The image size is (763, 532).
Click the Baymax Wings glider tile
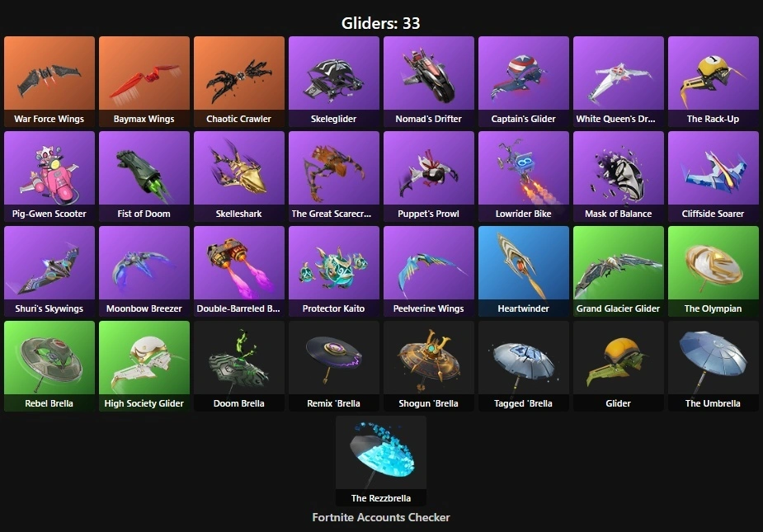pyautogui.click(x=144, y=82)
